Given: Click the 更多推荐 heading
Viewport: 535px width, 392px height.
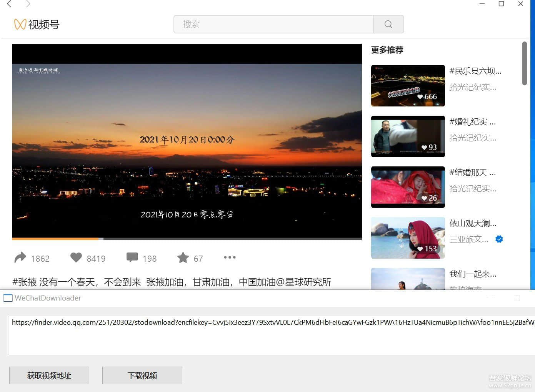Looking at the screenshot, I should click(387, 50).
